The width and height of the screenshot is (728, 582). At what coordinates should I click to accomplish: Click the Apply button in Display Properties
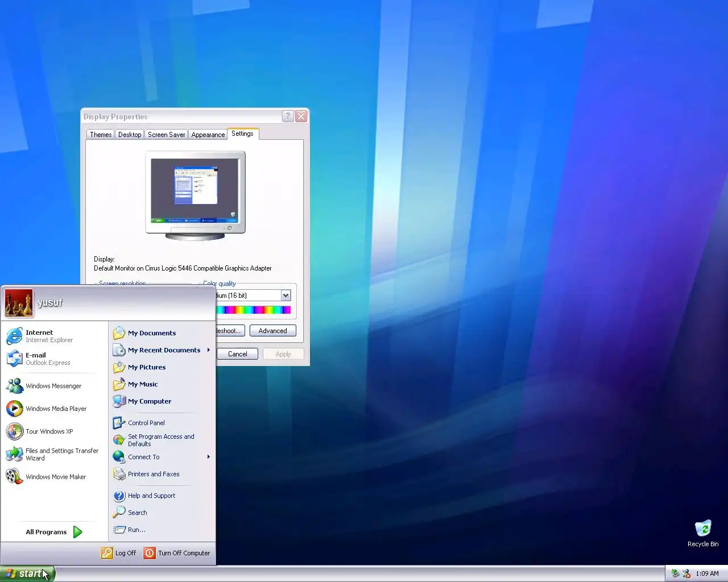tap(283, 354)
